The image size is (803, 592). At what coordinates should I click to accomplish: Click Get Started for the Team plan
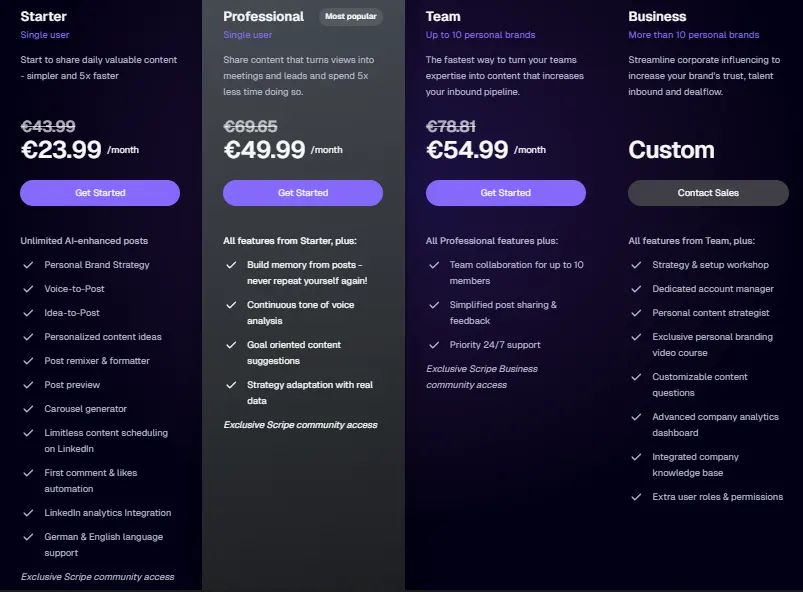[x=505, y=193]
